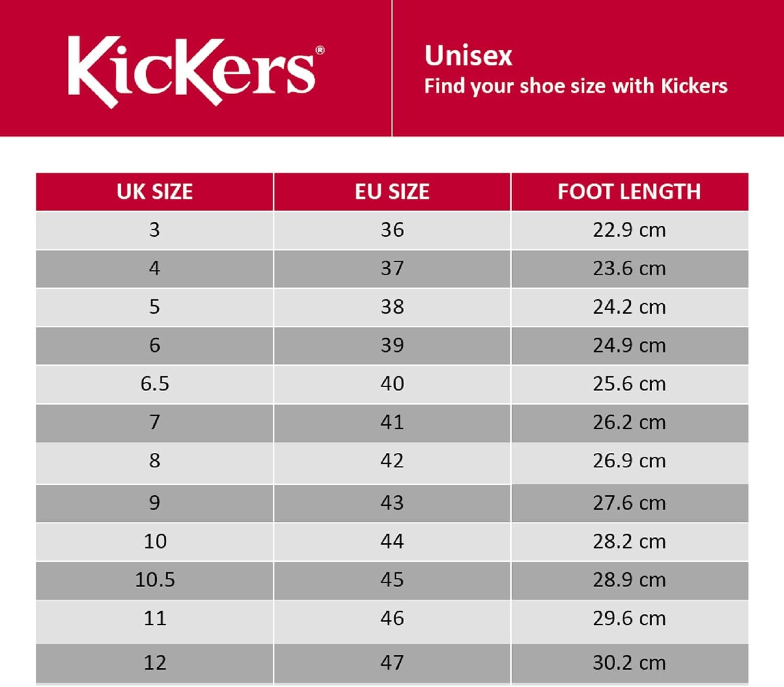784x687 pixels.
Task: Click the registered trademark symbol beside the logo
Action: pos(320,51)
